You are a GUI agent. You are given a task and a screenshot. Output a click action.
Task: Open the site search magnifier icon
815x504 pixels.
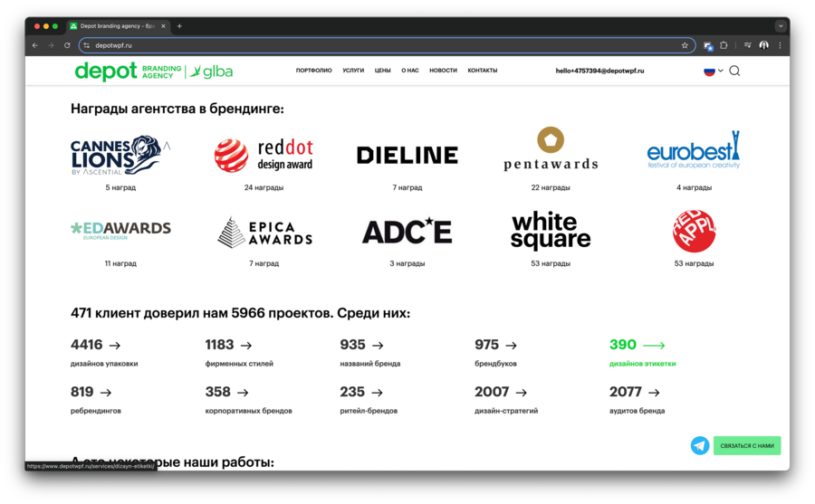[734, 71]
